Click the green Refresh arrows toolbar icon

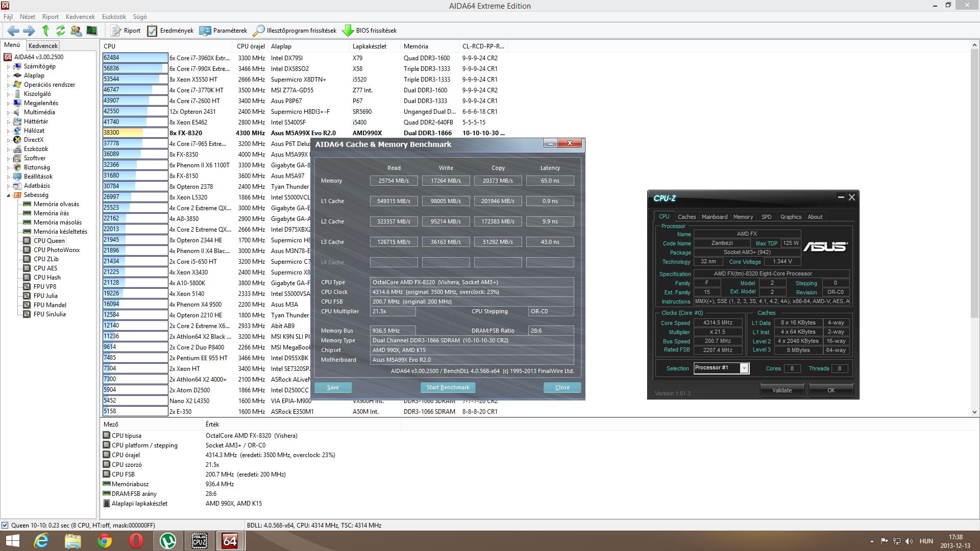(60, 31)
